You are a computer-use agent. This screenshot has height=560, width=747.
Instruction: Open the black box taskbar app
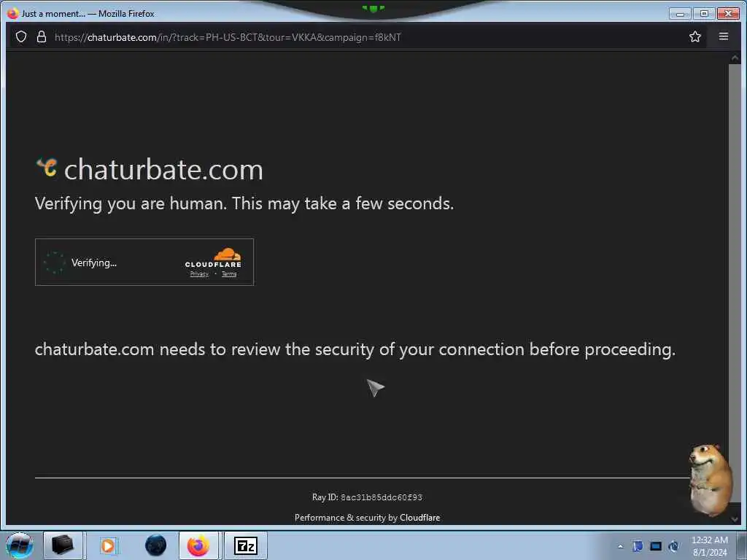63,545
